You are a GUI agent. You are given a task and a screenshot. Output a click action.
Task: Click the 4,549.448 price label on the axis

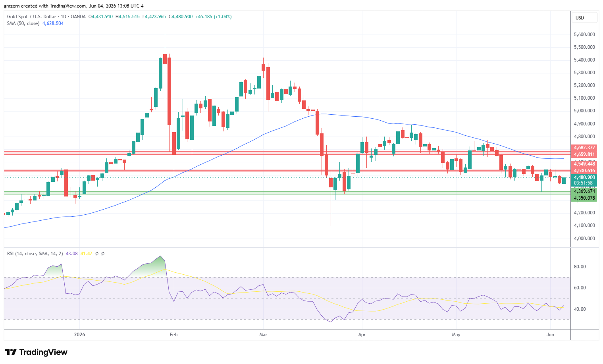coord(584,164)
